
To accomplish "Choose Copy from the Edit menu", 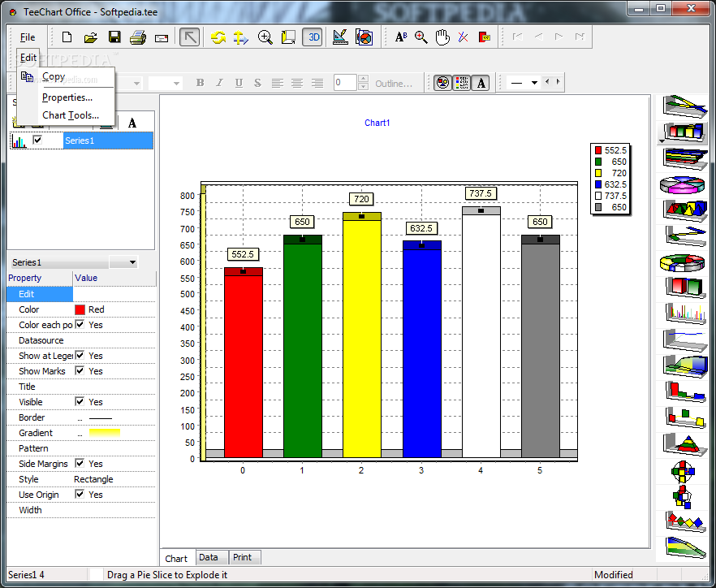I will (x=54, y=77).
